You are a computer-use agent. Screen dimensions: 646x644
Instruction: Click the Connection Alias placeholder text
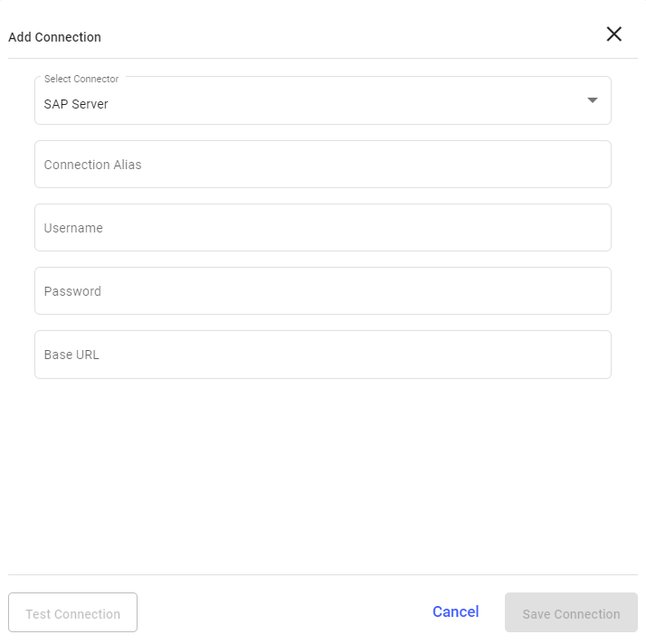(x=92, y=165)
